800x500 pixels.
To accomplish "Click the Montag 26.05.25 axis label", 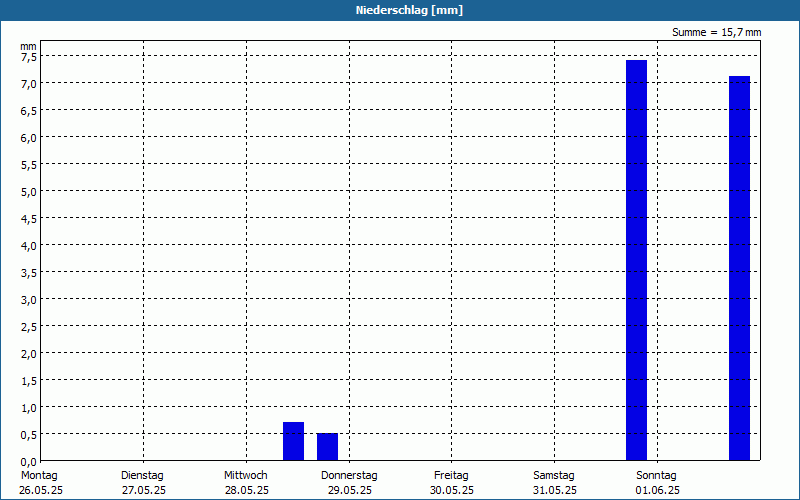I will [40, 483].
